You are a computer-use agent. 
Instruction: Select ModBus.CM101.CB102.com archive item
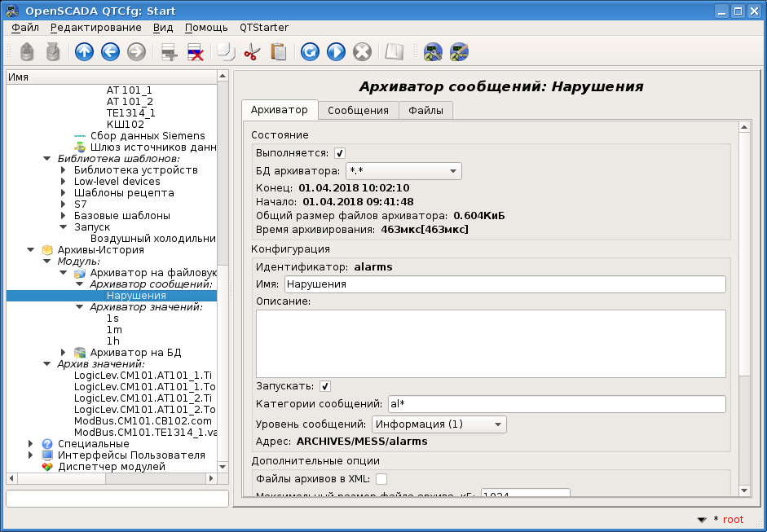click(x=143, y=421)
